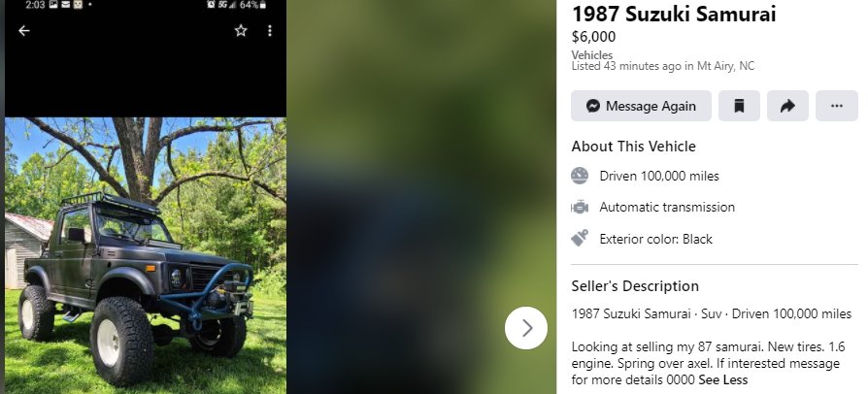Viewport: 868px width, 394px height.
Task: Click Message Again button
Action: click(x=641, y=106)
